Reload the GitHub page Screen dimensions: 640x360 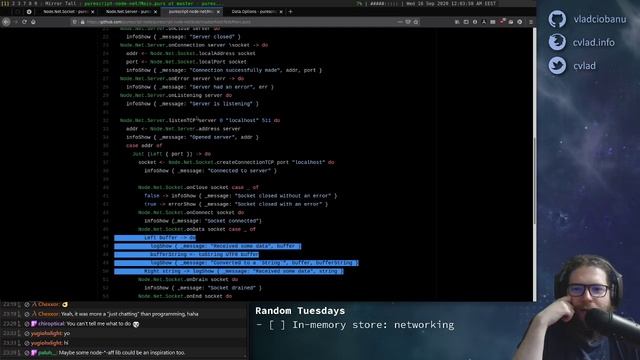(x=24, y=22)
